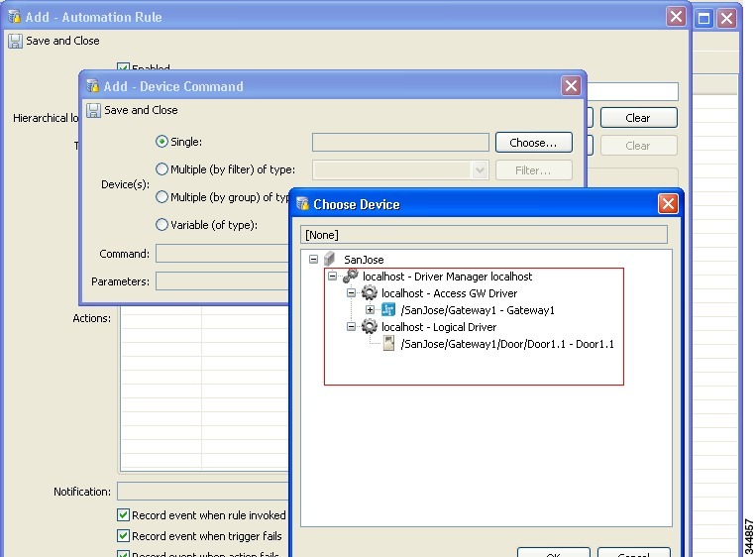Click the [None] selection field

[484, 235]
